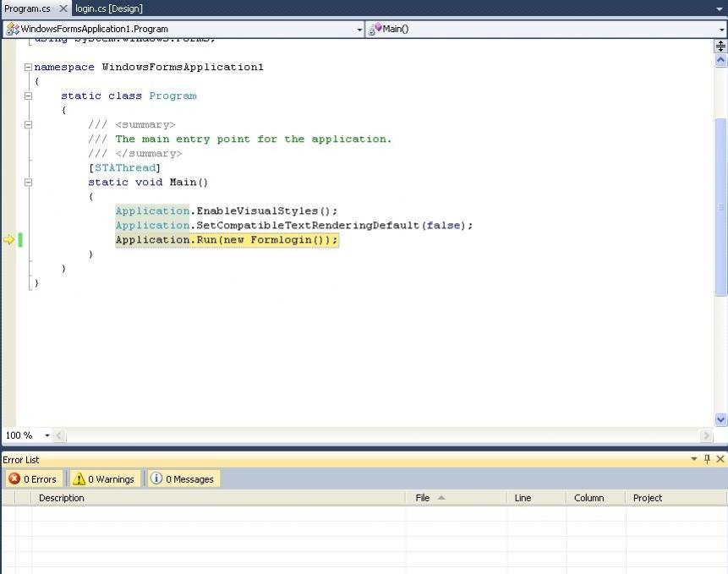Collapse the namespace WindowsFormsApplication1 block
Viewport: 728px width, 574px height.
click(x=28, y=68)
